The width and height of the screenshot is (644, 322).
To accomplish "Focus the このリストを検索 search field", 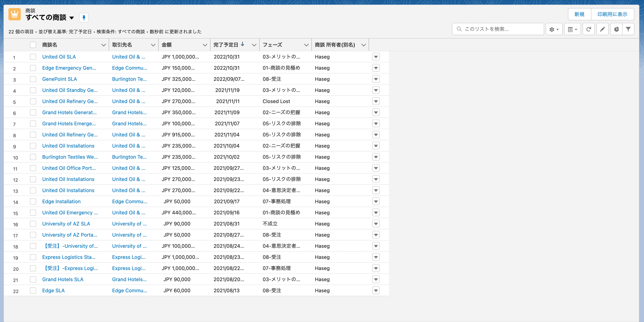I will [498, 29].
